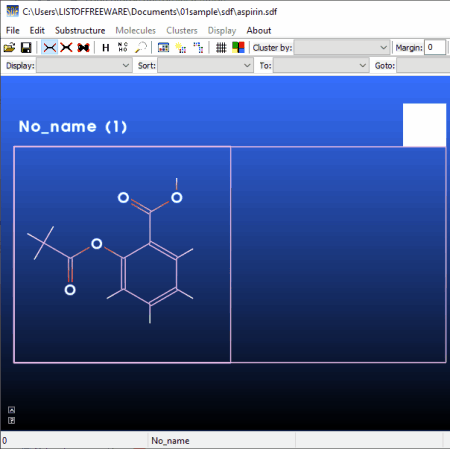Select the highlighted thin-line structure style icon

(50, 48)
